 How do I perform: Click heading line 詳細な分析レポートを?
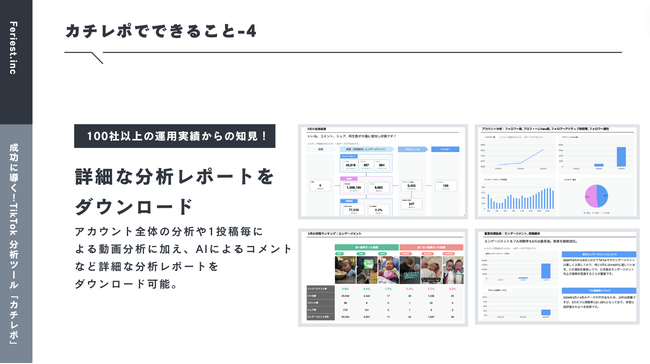coord(174,177)
